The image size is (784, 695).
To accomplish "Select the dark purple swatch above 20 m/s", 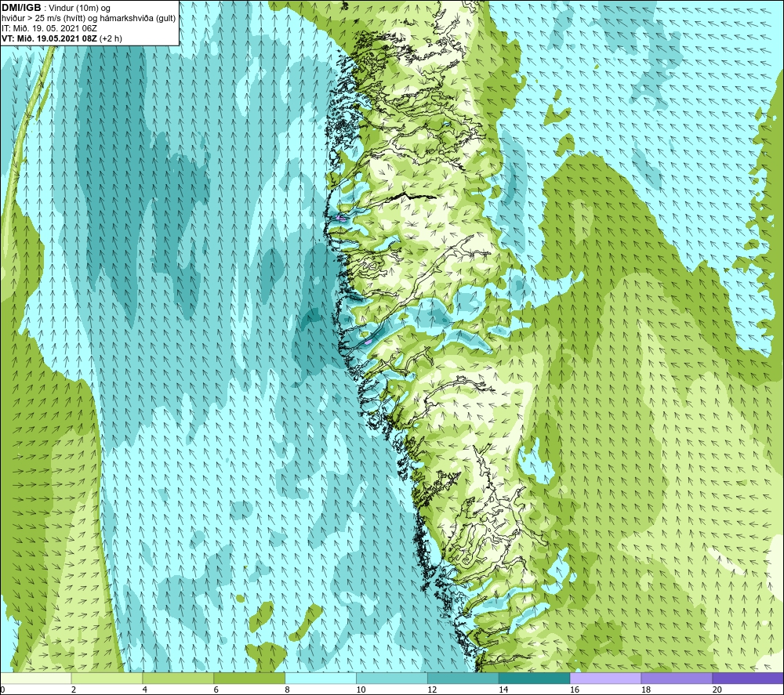I will (748, 678).
